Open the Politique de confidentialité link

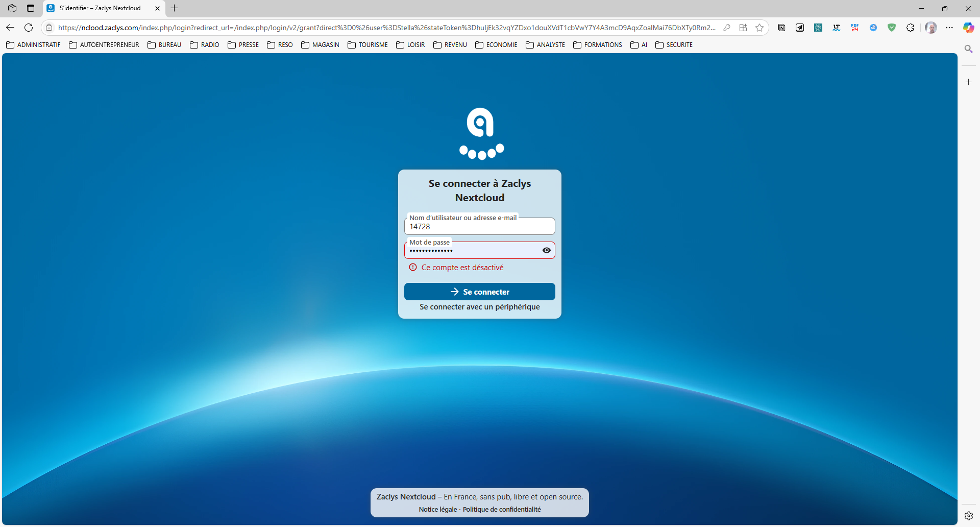[502, 510]
